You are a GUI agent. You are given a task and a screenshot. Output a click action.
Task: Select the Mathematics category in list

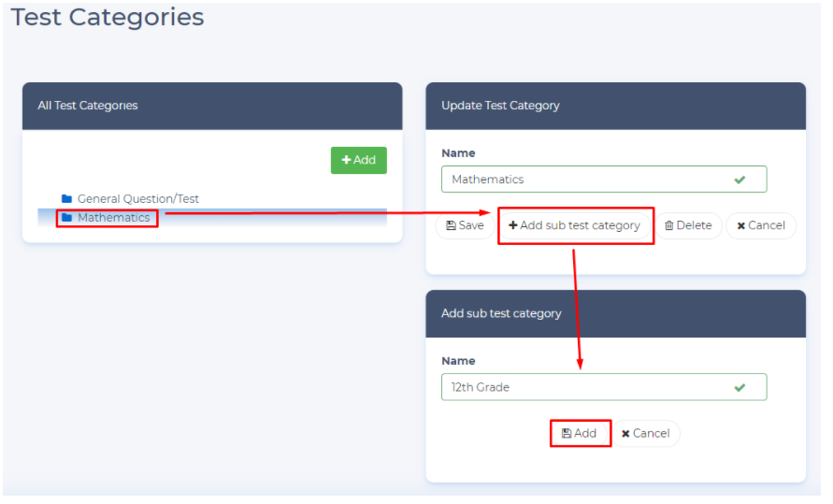113,218
